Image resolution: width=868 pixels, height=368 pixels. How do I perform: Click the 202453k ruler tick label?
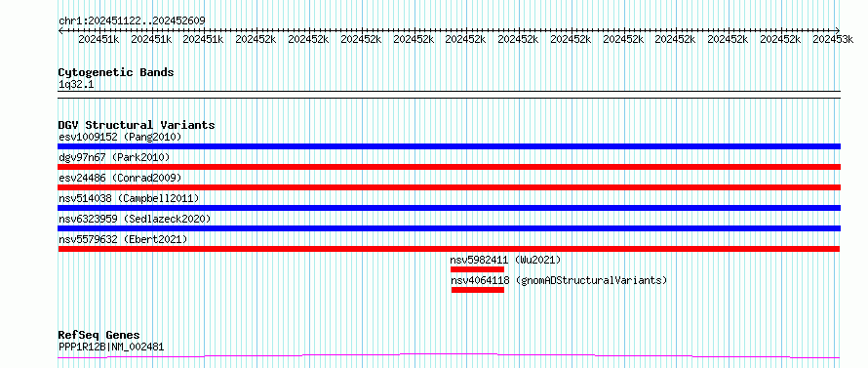point(833,39)
